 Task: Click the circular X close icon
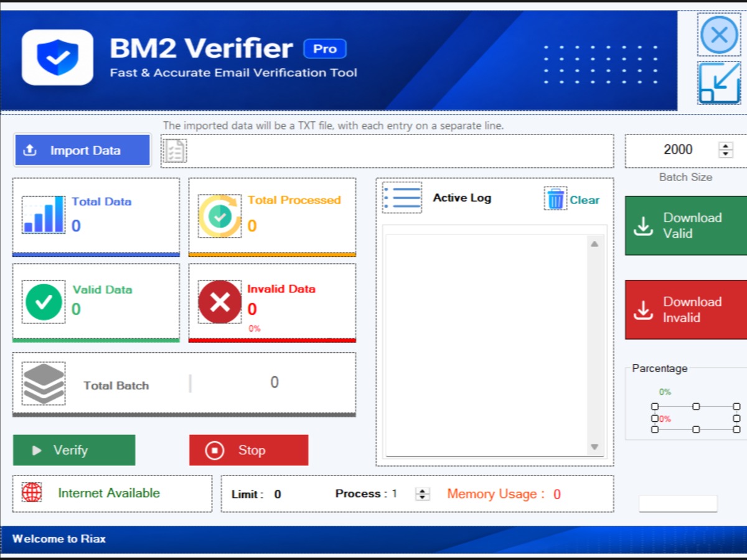719,35
